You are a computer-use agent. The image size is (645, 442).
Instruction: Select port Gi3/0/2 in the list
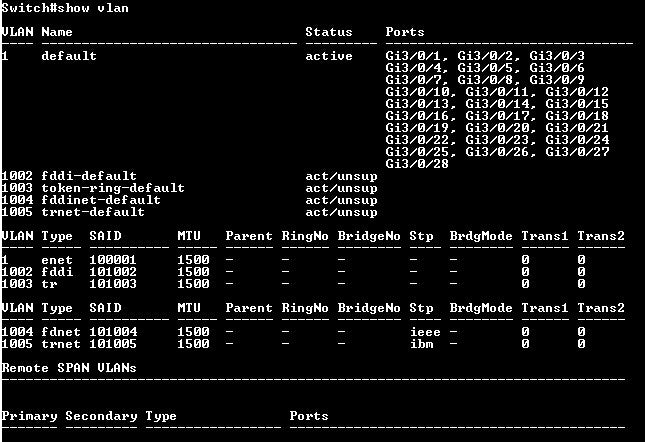pos(488,56)
